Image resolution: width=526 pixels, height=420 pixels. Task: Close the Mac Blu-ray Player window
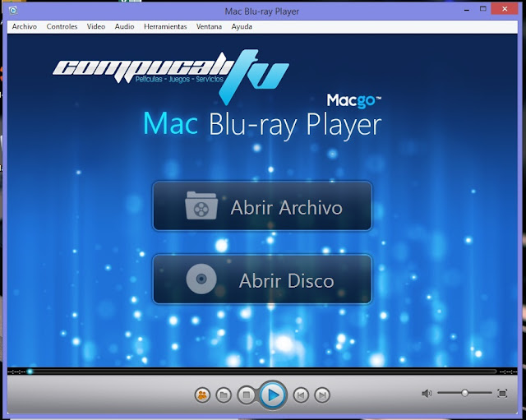tap(505, 9)
